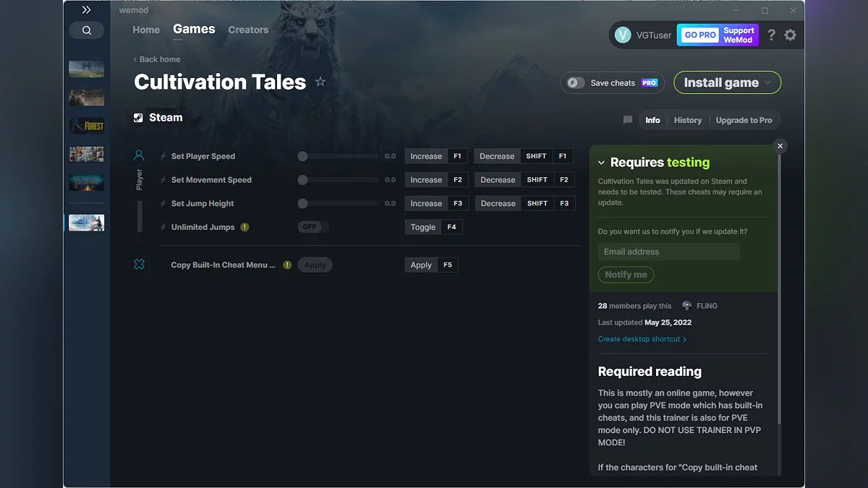This screenshot has height=488, width=868.
Task: Expand the sidebar with double-chevron icon
Action: [86, 10]
